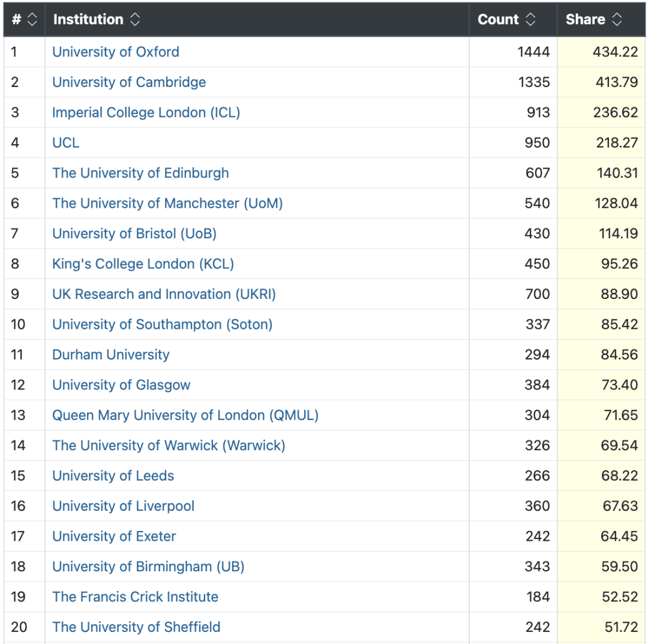Select King's College London (KCL)

point(143,264)
